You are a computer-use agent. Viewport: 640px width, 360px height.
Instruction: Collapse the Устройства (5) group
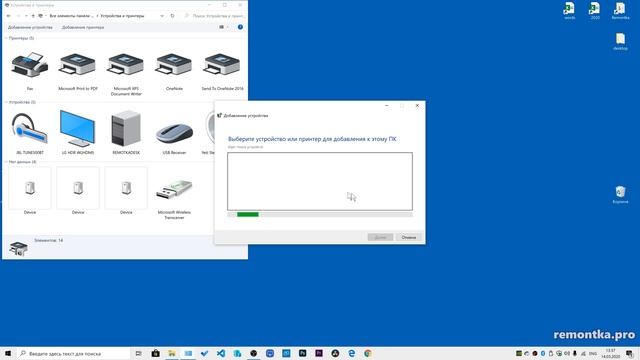(x=6, y=102)
